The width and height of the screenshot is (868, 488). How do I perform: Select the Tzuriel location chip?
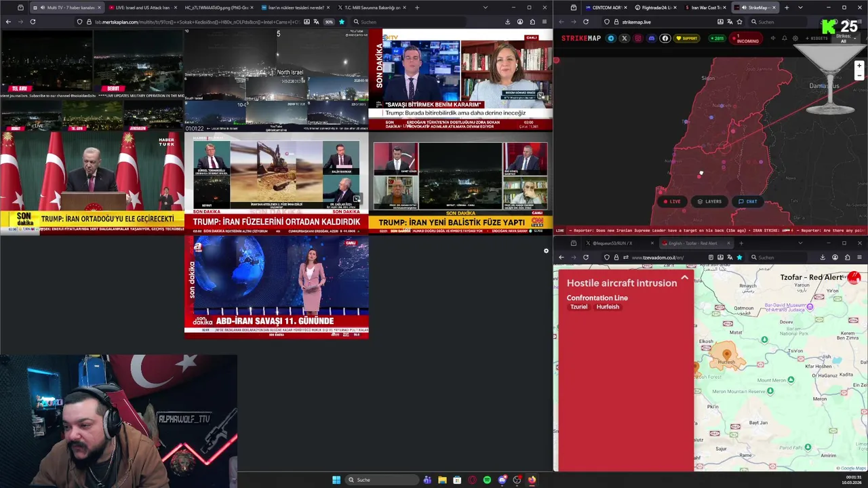click(579, 307)
